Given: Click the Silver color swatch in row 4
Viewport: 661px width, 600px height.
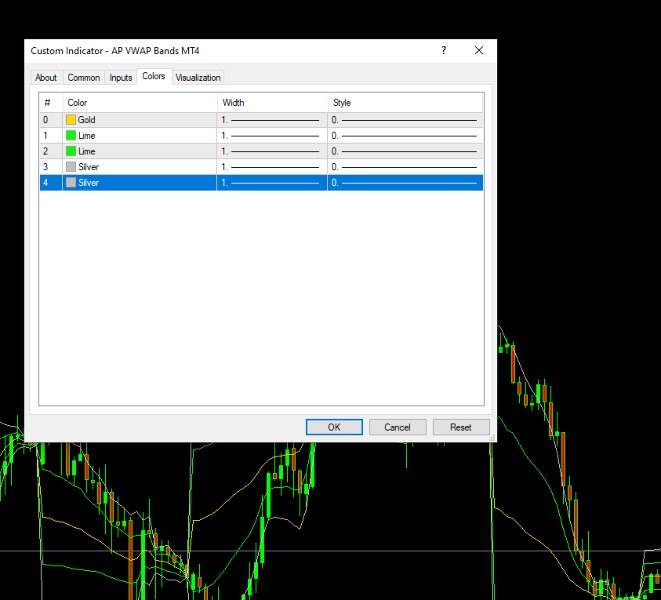Looking at the screenshot, I should (x=71, y=182).
